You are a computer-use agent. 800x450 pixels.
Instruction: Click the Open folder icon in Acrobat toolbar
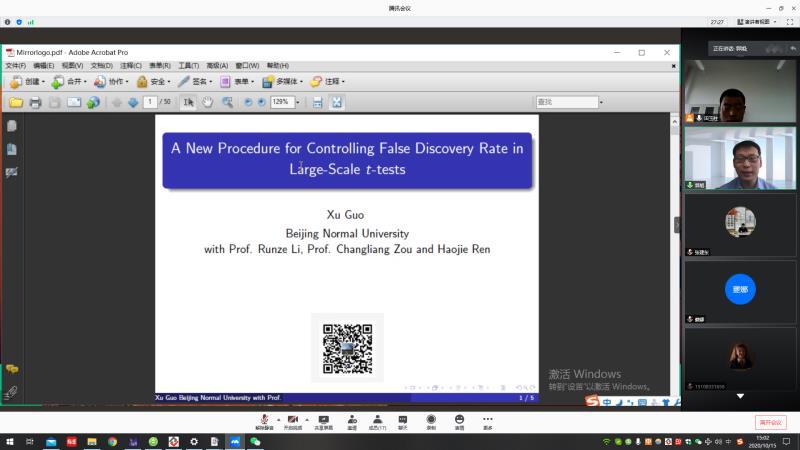(x=16, y=102)
